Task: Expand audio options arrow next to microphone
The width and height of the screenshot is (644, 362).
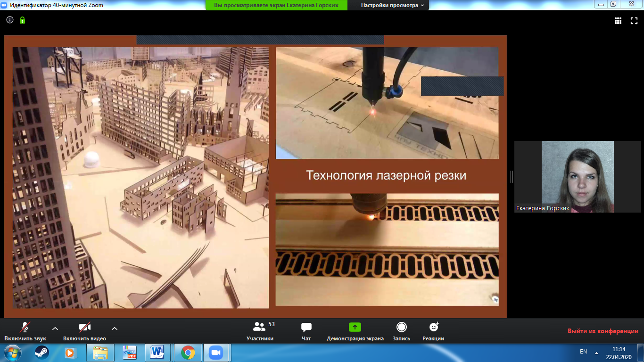Action: click(55, 328)
